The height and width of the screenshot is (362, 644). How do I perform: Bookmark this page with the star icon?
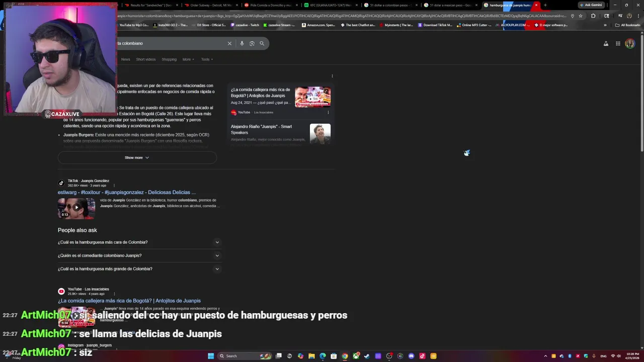(581, 16)
